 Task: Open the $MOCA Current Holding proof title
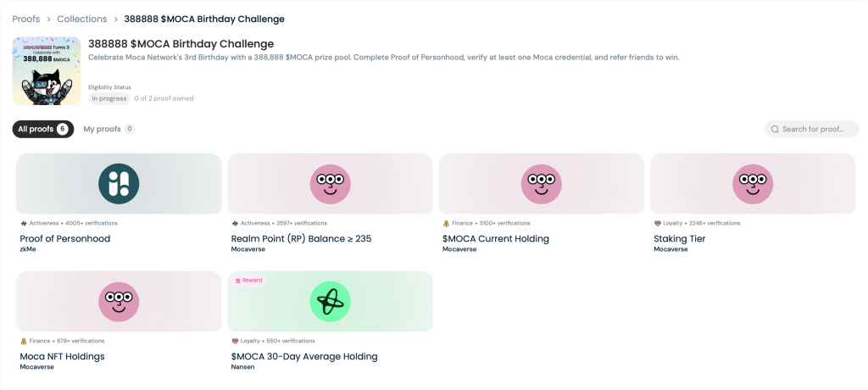(496, 239)
